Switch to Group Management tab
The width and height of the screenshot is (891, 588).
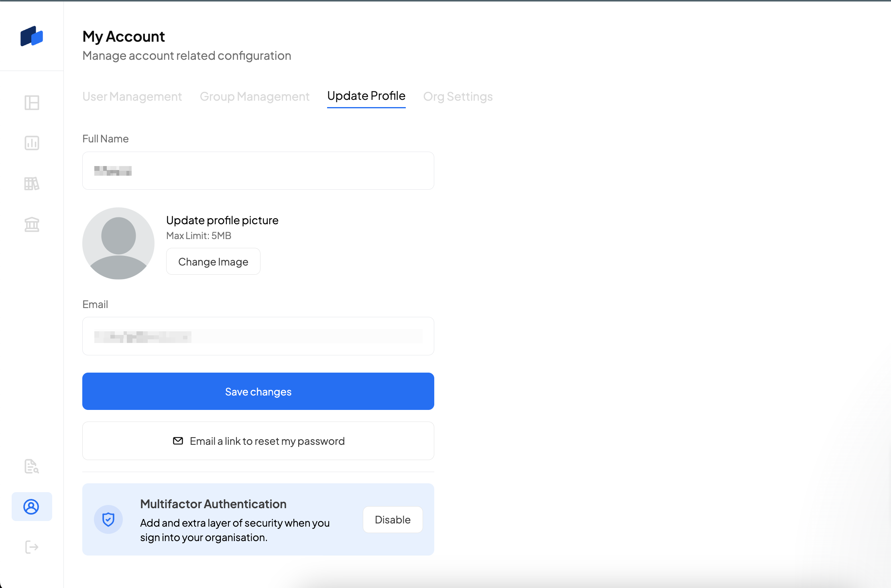click(x=254, y=97)
